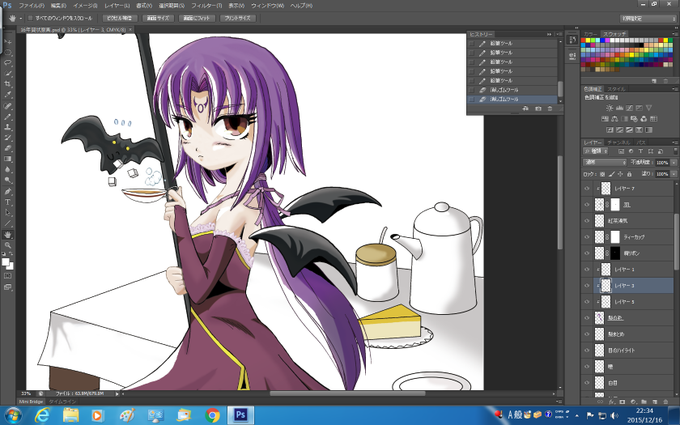This screenshot has width=680, height=425.
Task: Open the History panel flyout menu
Action: pos(559,34)
